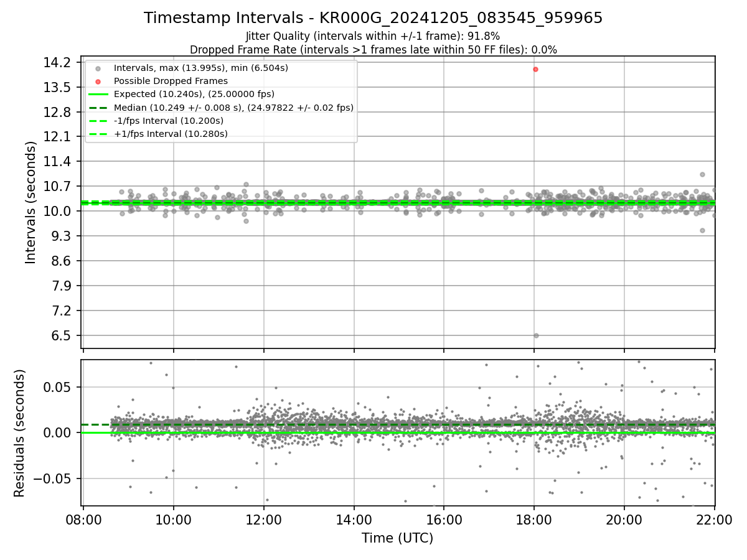Click the "7.9" y-axis tick label

click(62, 286)
